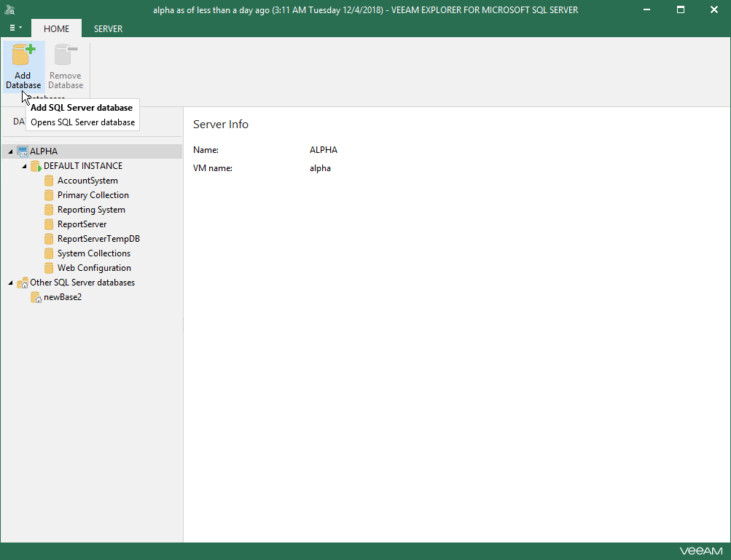Image resolution: width=731 pixels, height=560 pixels.
Task: Switch to the SERVER ribbon tab
Action: [108, 29]
